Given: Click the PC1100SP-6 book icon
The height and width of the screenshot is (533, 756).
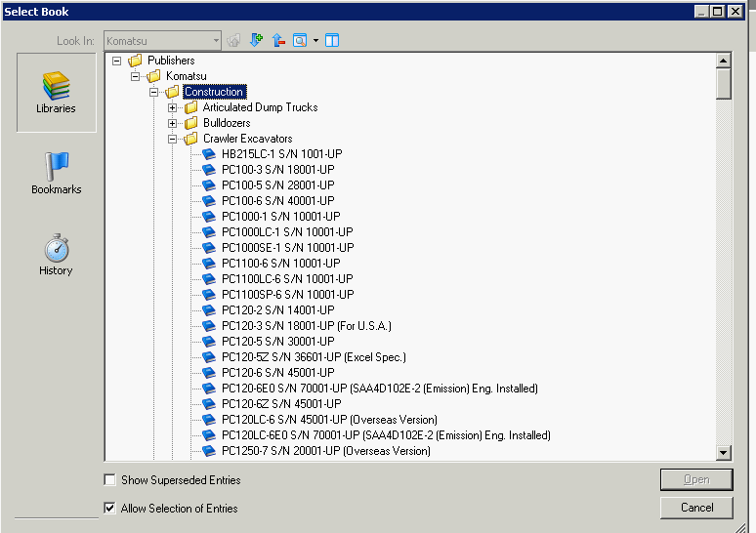Looking at the screenshot, I should click(x=209, y=295).
